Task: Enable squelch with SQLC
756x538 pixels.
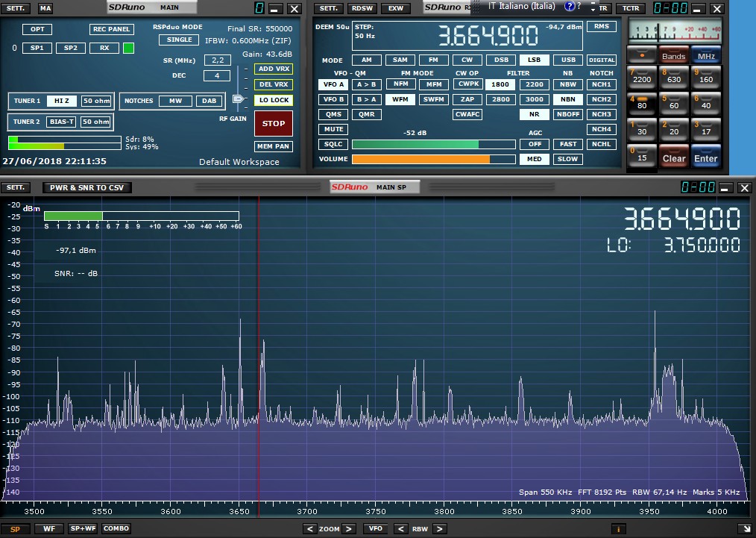Action: tap(333, 144)
